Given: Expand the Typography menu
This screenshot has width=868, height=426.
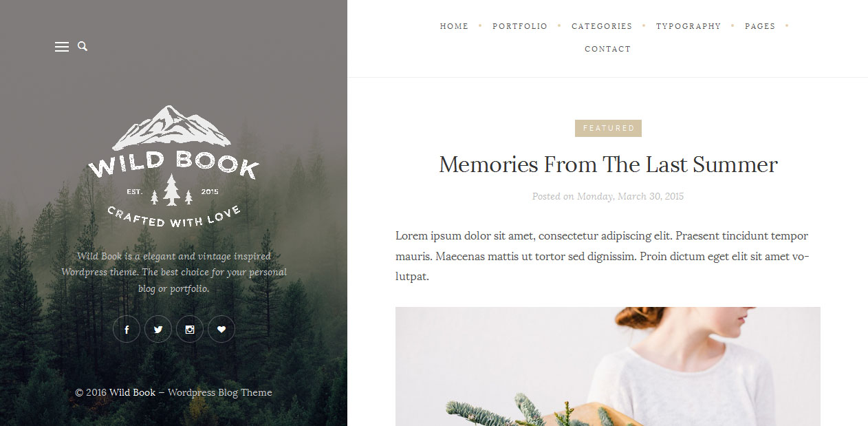Looking at the screenshot, I should 688,26.
